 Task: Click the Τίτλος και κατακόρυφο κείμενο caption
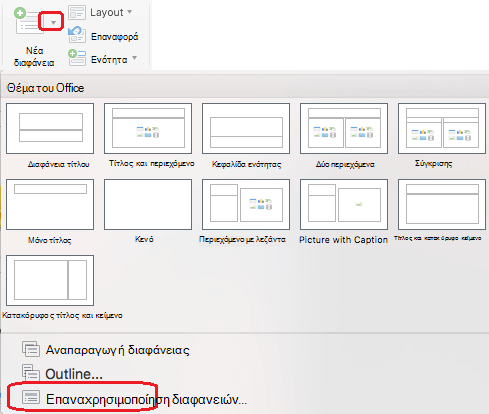pos(438,238)
